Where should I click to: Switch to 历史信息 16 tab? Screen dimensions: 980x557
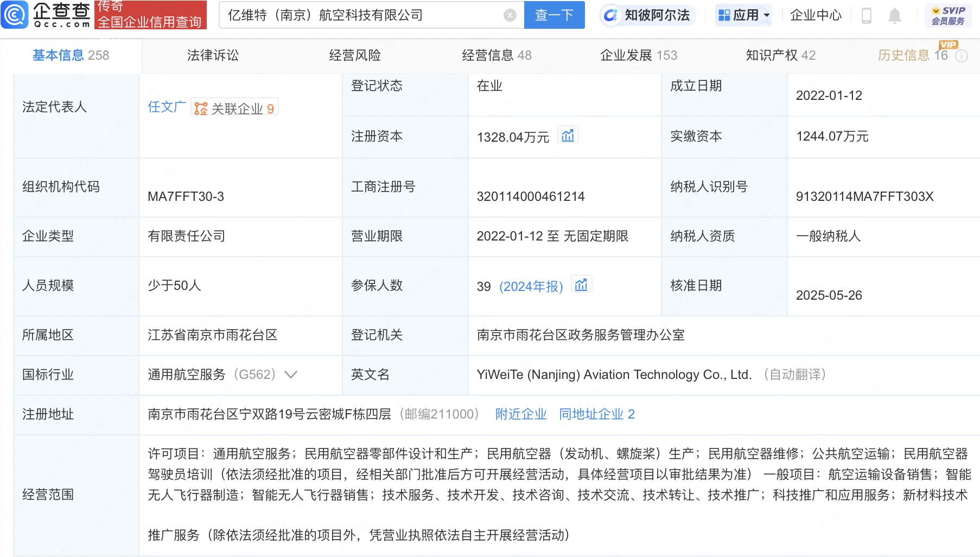tap(913, 55)
